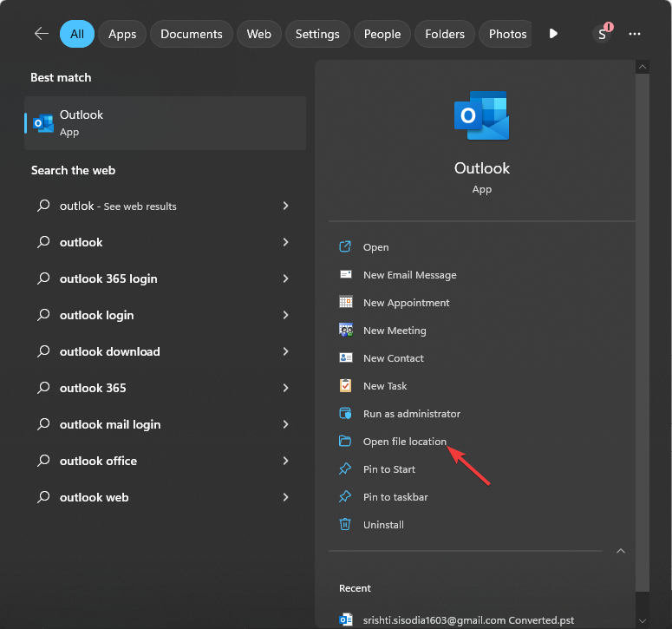Open recent file srishti.sisodia1603@gmail.com Converted.pst
Viewport: 672px width, 629px height.
click(x=468, y=620)
